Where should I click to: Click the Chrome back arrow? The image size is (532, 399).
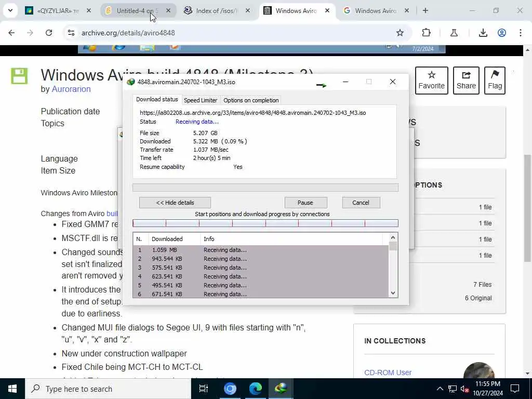pyautogui.click(x=11, y=33)
